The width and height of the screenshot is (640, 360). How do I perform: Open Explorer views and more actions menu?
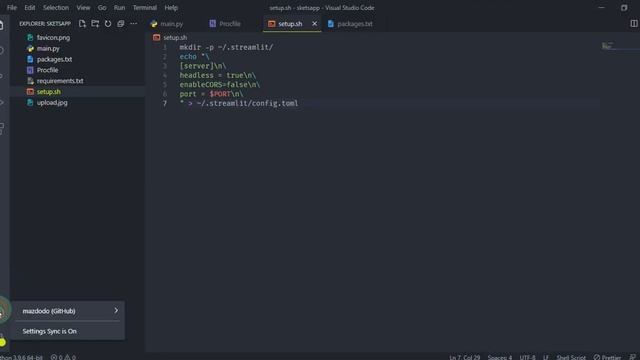(133, 24)
